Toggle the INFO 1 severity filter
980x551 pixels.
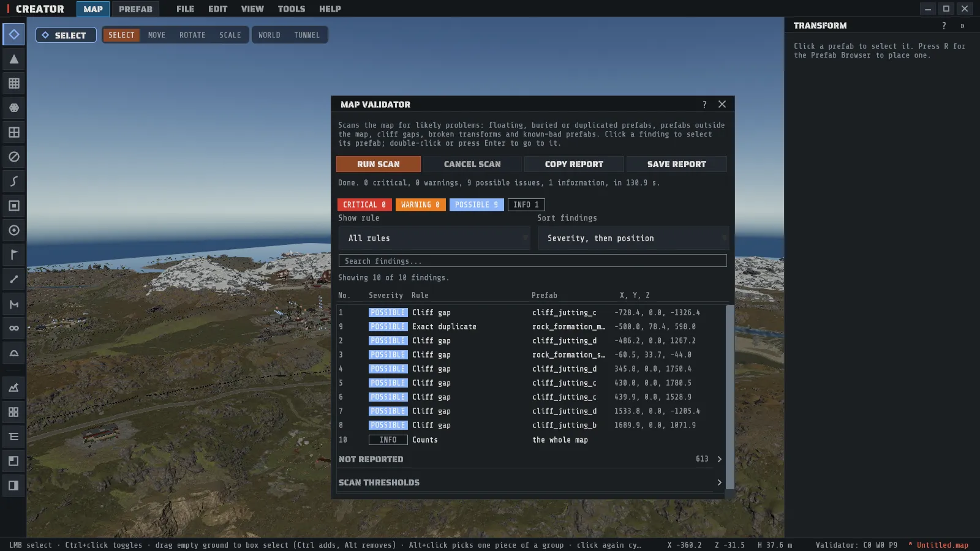pyautogui.click(x=526, y=204)
